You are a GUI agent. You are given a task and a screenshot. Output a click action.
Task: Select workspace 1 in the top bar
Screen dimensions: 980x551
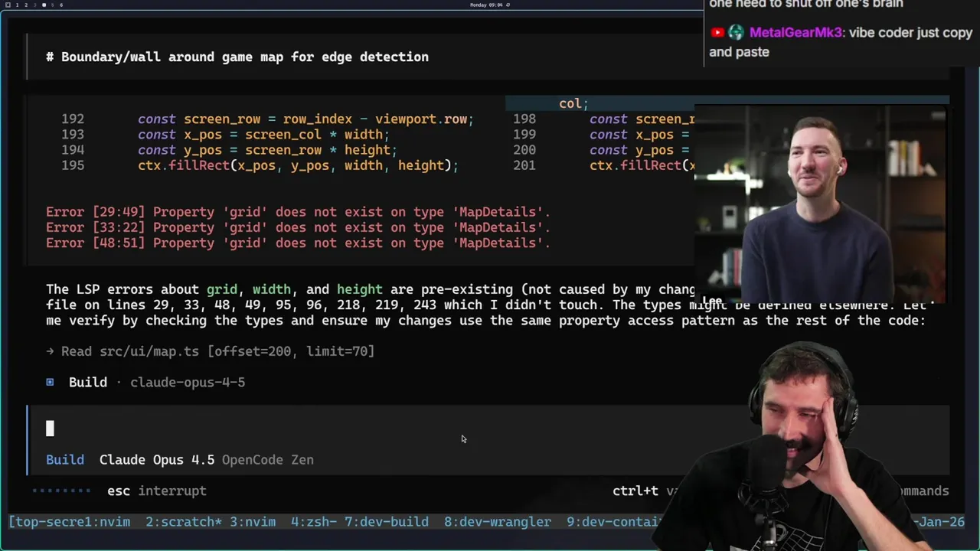pos(17,5)
